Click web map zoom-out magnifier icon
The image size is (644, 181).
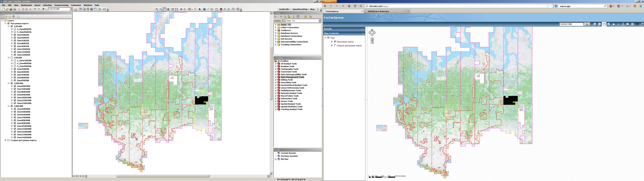pyautogui.click(x=600, y=24)
